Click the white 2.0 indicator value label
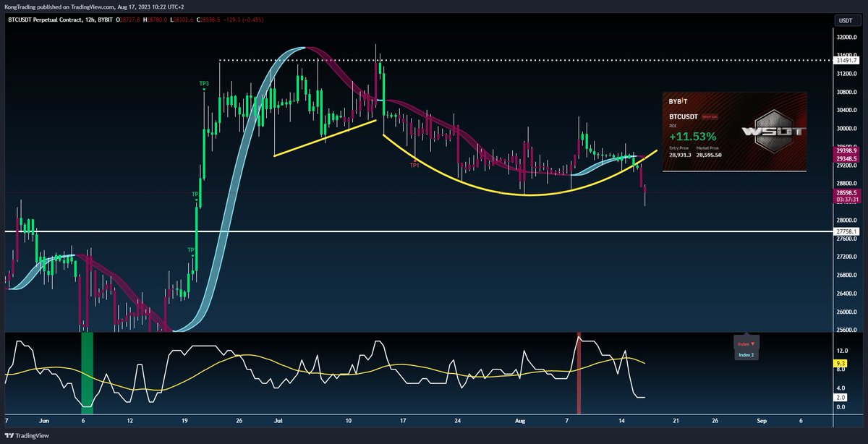The image size is (868, 444). [841, 397]
